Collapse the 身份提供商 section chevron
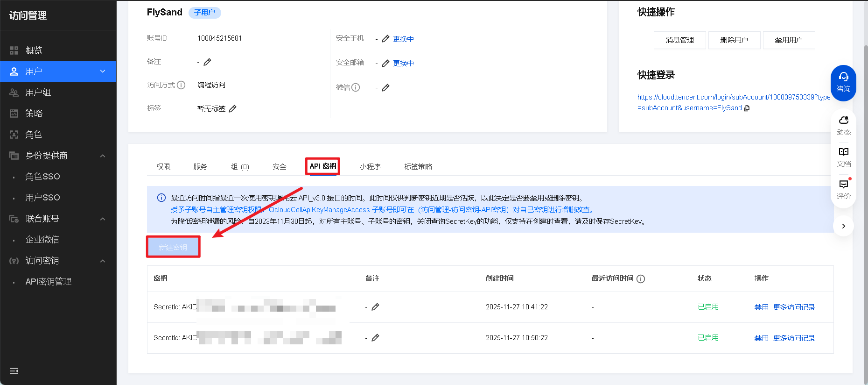This screenshot has width=868, height=385. 103,156
